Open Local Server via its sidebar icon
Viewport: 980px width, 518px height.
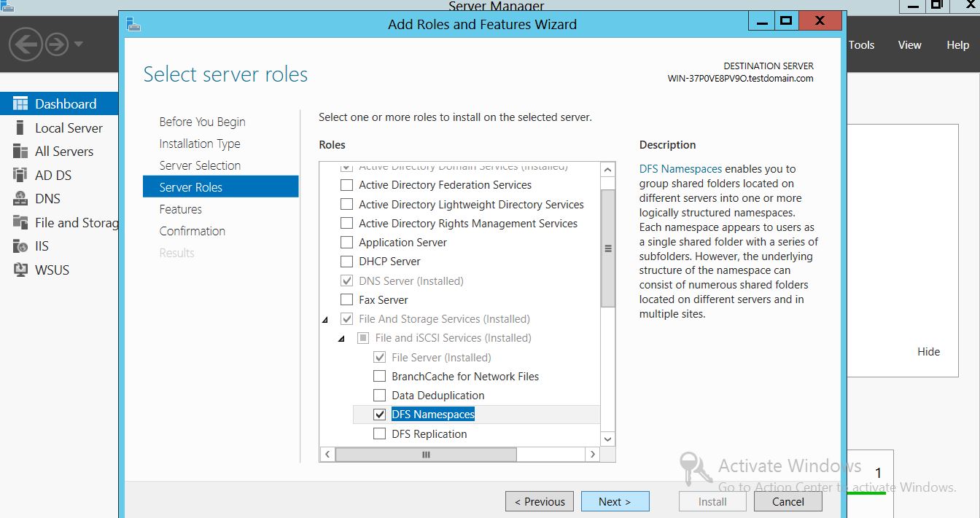20,127
